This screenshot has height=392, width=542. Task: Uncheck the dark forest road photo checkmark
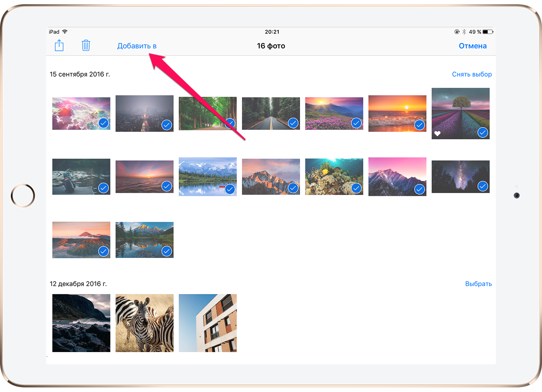click(x=293, y=123)
